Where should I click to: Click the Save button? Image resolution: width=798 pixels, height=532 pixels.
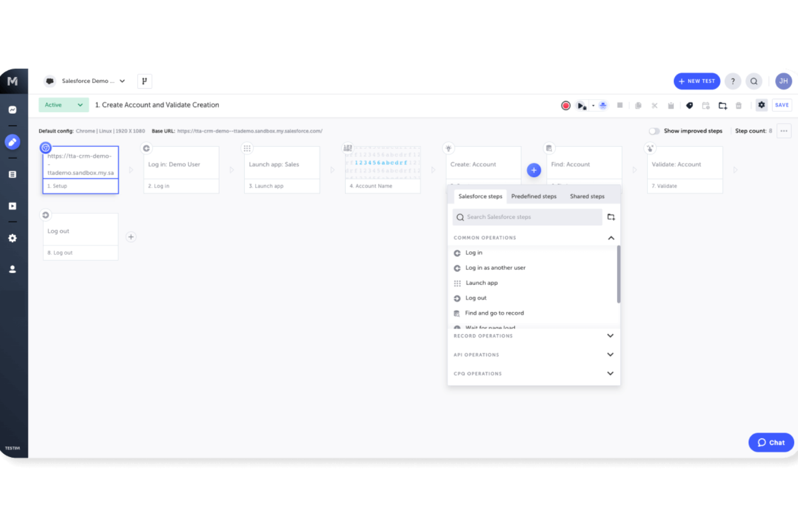pyautogui.click(x=782, y=105)
